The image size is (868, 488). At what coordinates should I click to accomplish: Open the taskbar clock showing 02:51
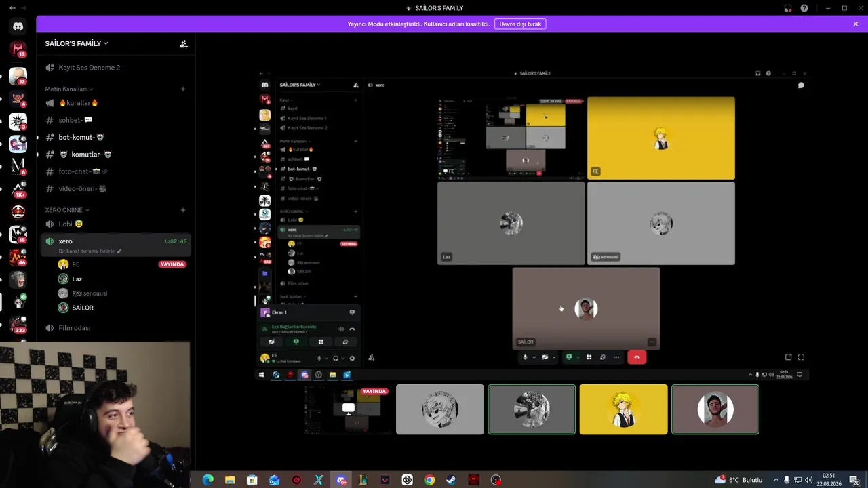point(829,480)
